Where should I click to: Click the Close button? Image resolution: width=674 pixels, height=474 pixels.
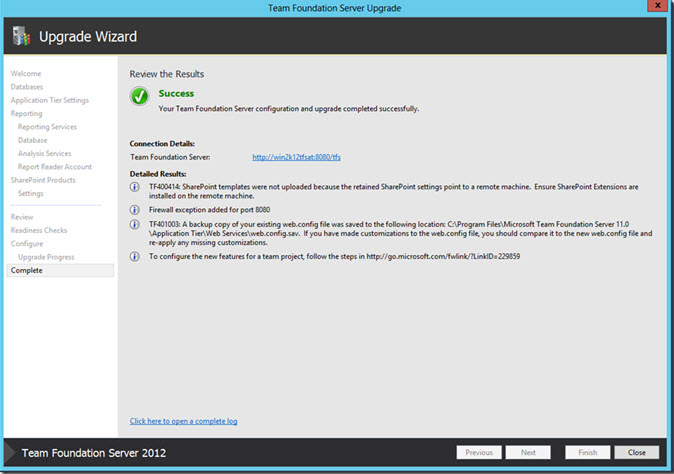click(636, 453)
